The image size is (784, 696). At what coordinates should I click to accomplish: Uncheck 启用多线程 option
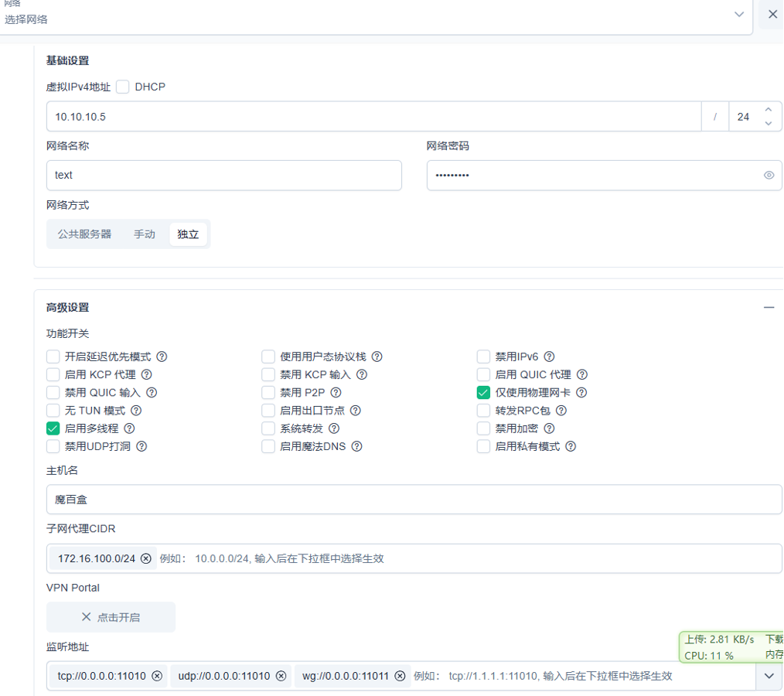53,428
